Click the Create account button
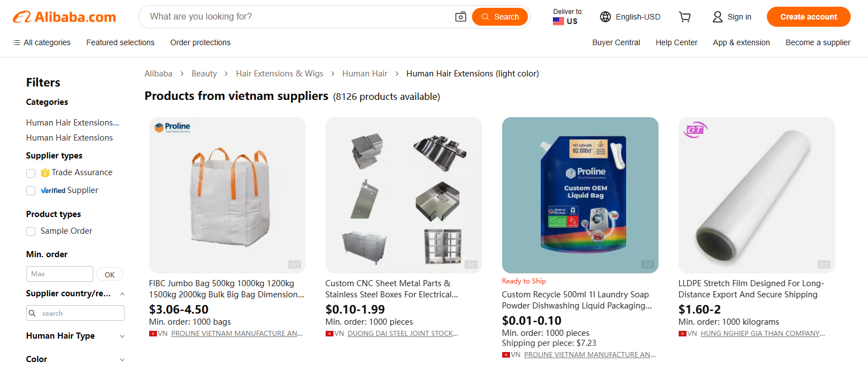The image size is (868, 371). (808, 17)
